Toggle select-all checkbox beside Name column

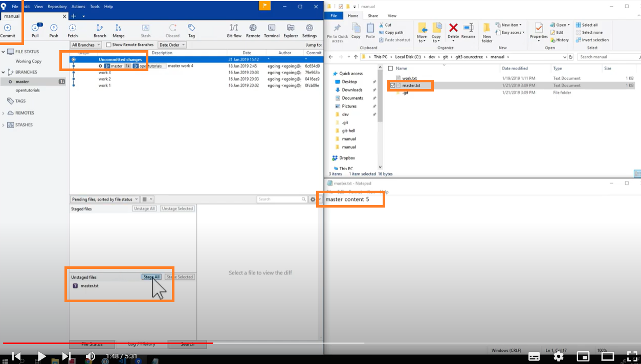point(391,68)
